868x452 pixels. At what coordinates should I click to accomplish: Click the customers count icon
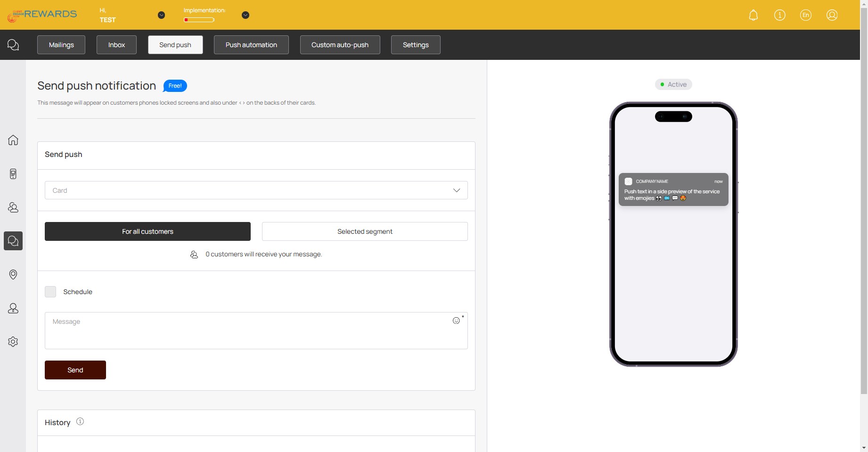click(194, 255)
